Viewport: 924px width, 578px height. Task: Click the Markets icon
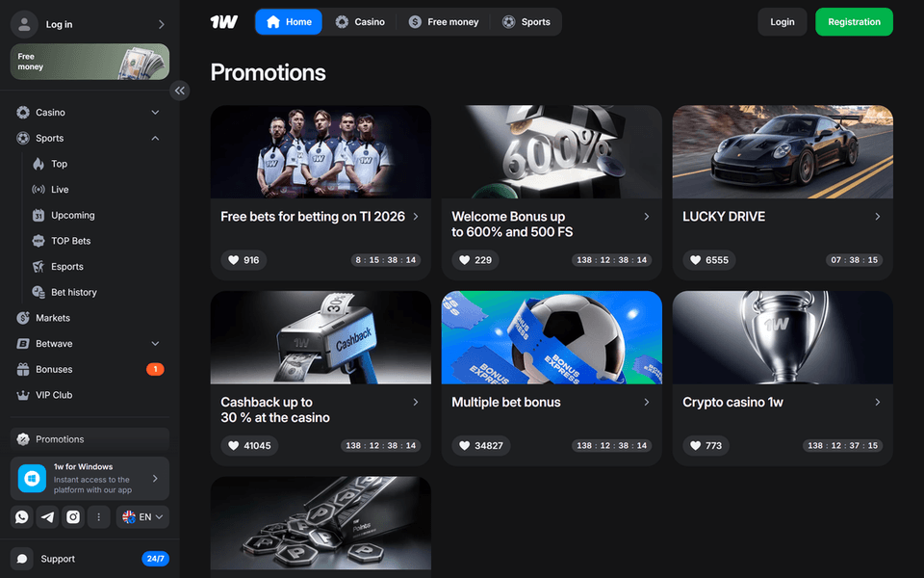point(23,318)
